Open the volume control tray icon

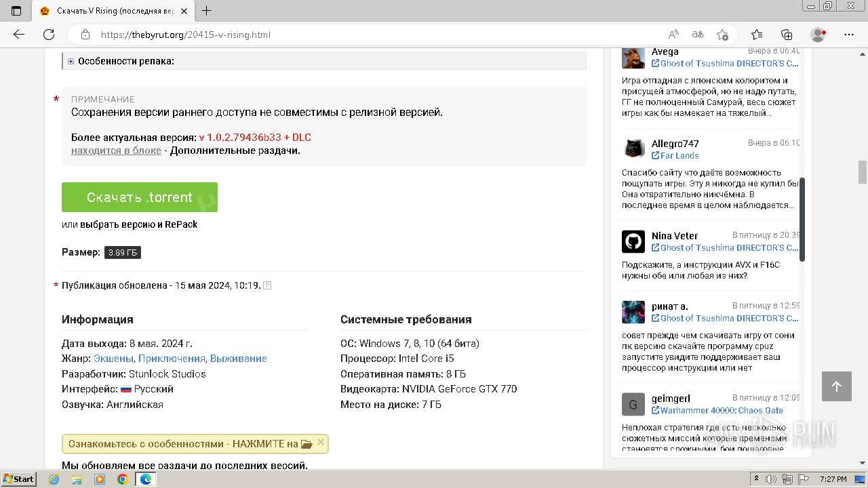pos(770,479)
